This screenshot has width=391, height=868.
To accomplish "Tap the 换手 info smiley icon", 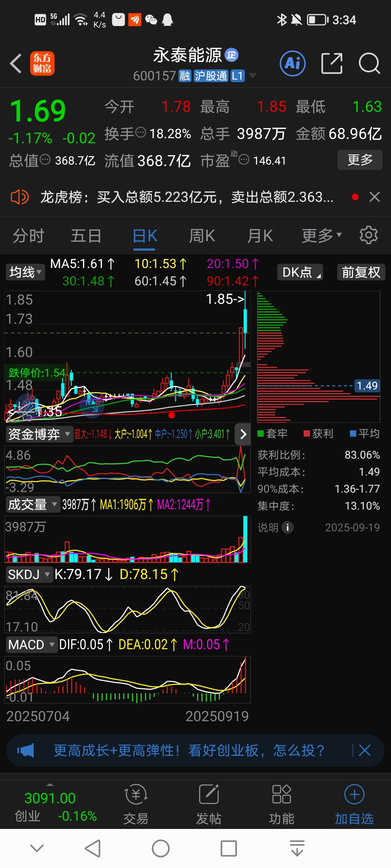I will (x=140, y=132).
